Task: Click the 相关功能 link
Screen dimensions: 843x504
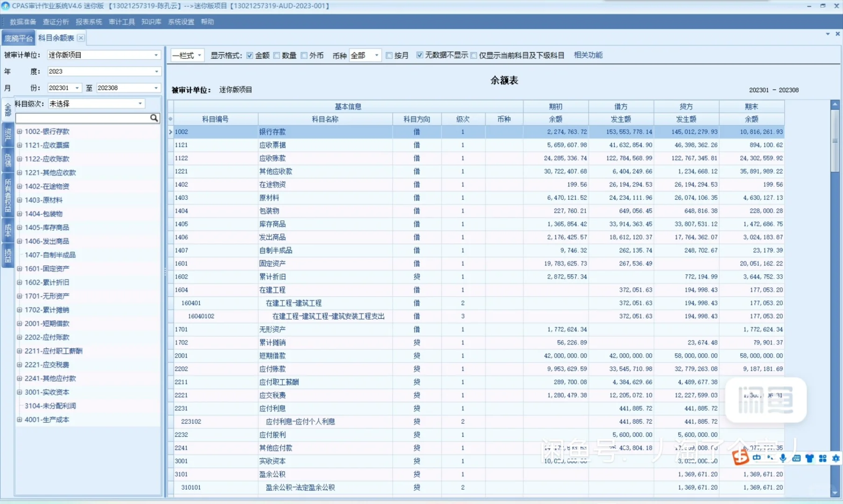Action: point(588,55)
